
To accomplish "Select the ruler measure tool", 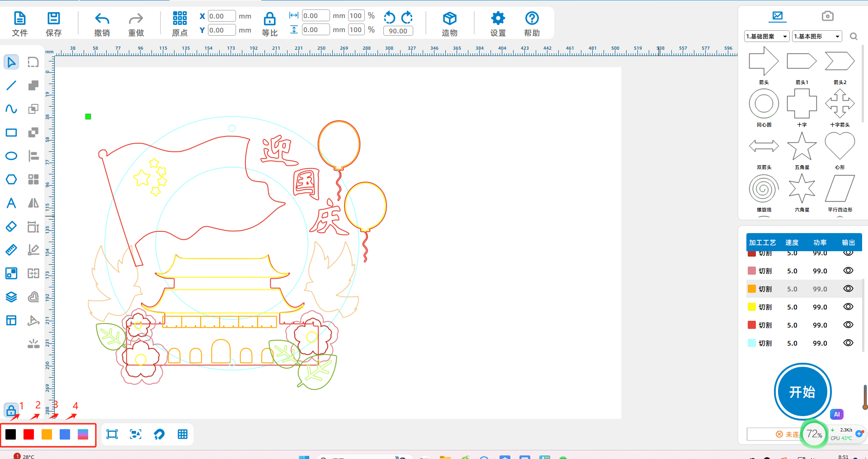I will click(11, 250).
